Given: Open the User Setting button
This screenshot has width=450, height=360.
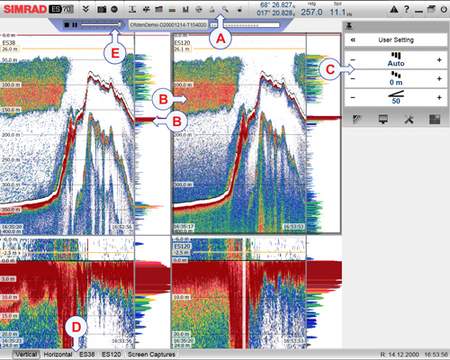Looking at the screenshot, I should click(396, 40).
